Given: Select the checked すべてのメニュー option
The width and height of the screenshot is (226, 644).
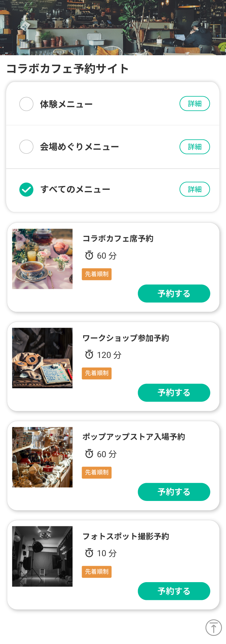Looking at the screenshot, I should coord(26,190).
